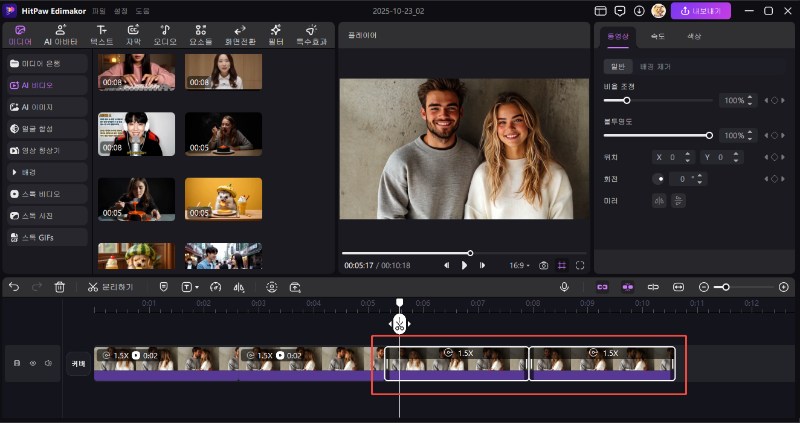800x423 pixels.
Task: Switch to the 속도 tab
Action: [657, 36]
